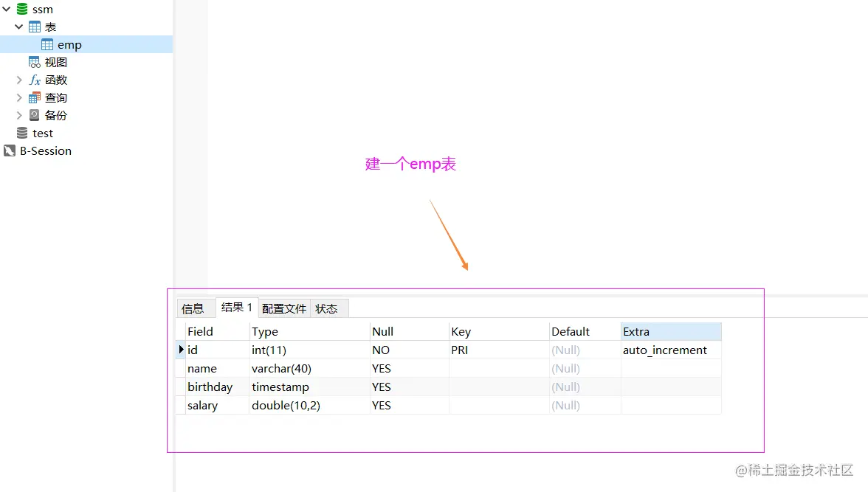Viewport: 868px width, 492px height.
Task: Switch to the 配置文件 tab
Action: coord(284,309)
